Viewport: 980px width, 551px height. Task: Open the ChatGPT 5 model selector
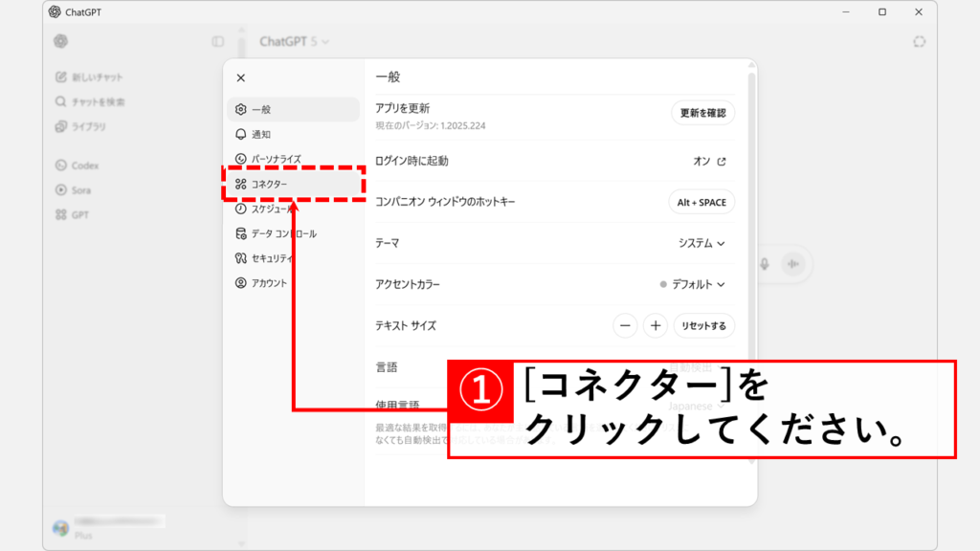point(295,42)
